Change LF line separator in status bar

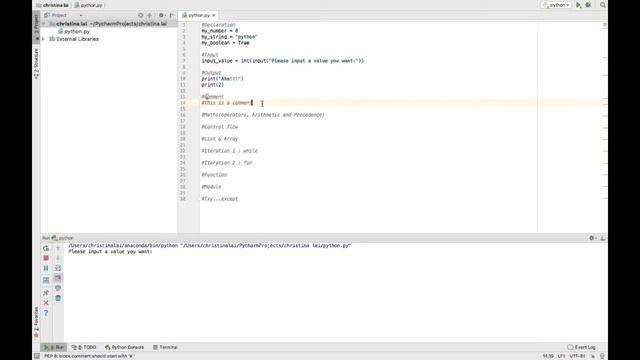tap(562, 356)
